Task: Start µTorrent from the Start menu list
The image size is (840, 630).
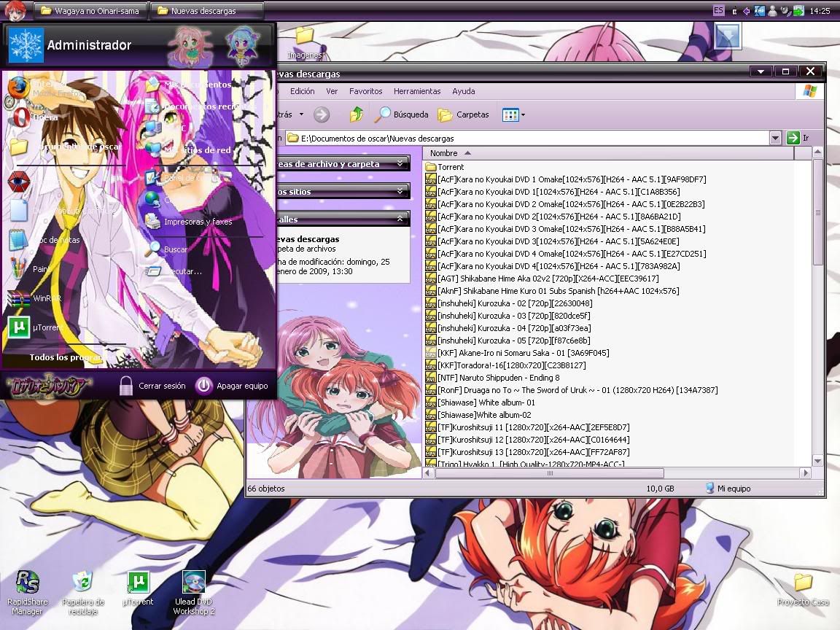Action: (35, 327)
